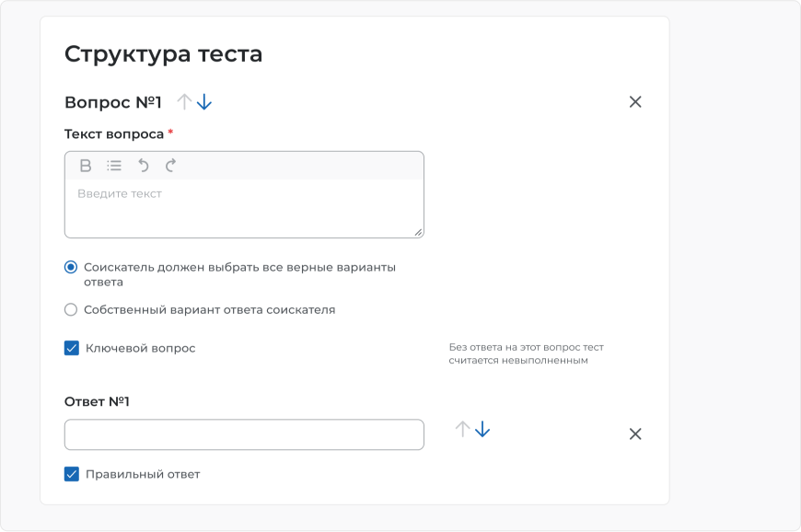Click the Вопрос №1 heading
The width and height of the screenshot is (801, 532).
pyautogui.click(x=113, y=102)
